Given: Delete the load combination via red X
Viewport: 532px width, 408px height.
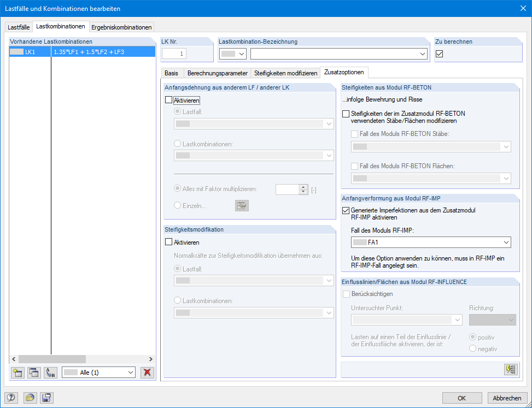Looking at the screenshot, I should [x=147, y=372].
